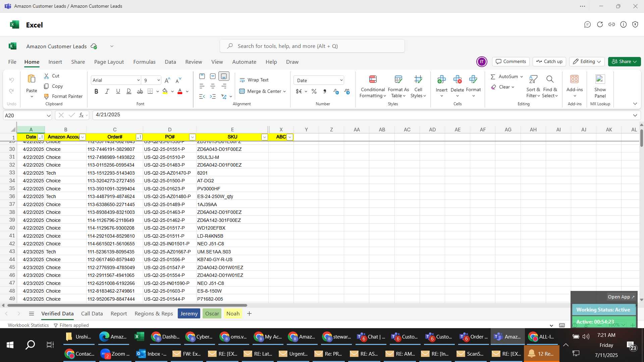Toggle center horizontal alignment
The height and width of the screenshot is (362, 644).
(213, 86)
